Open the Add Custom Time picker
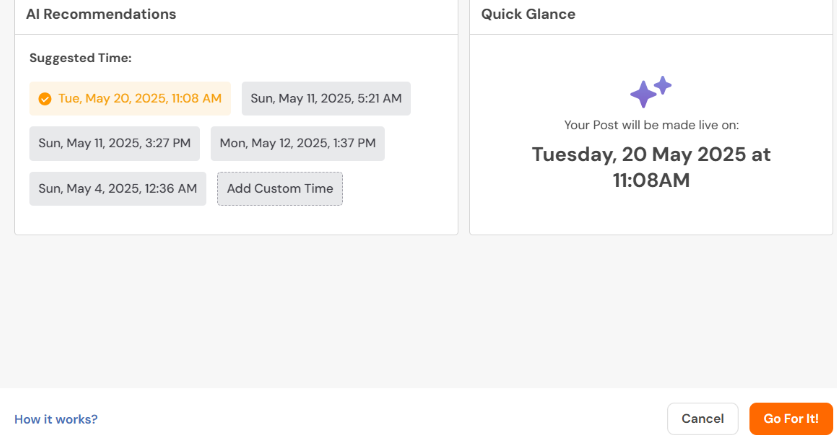This screenshot has width=837, height=445. pos(280,189)
